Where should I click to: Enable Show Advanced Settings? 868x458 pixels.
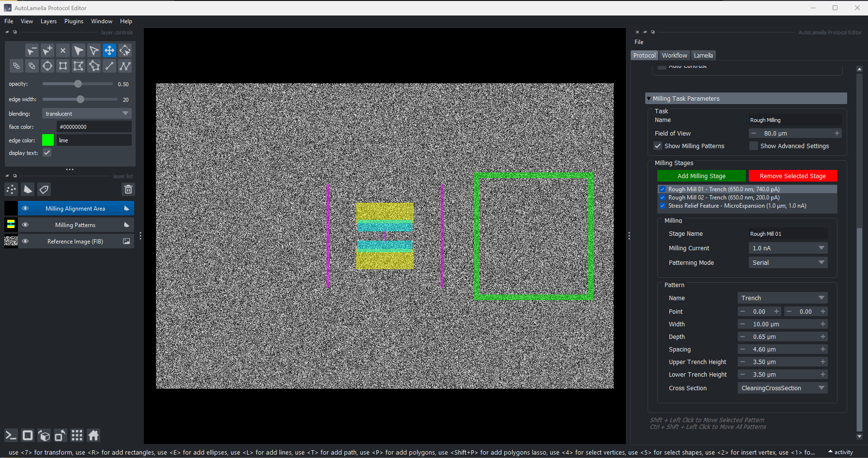pyautogui.click(x=754, y=146)
